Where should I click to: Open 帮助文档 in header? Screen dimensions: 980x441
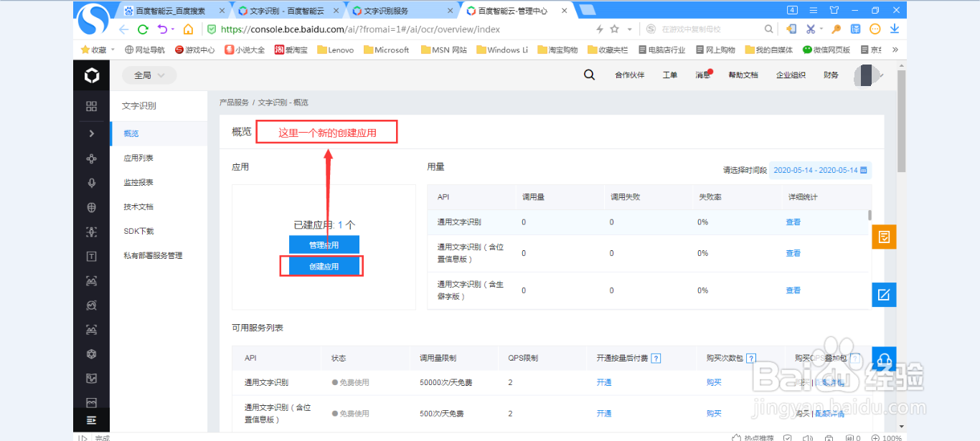point(743,75)
